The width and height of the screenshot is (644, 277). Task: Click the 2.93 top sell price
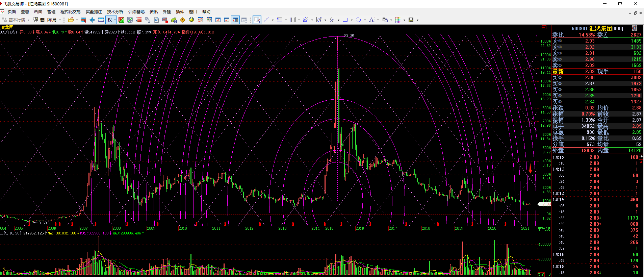(590, 41)
